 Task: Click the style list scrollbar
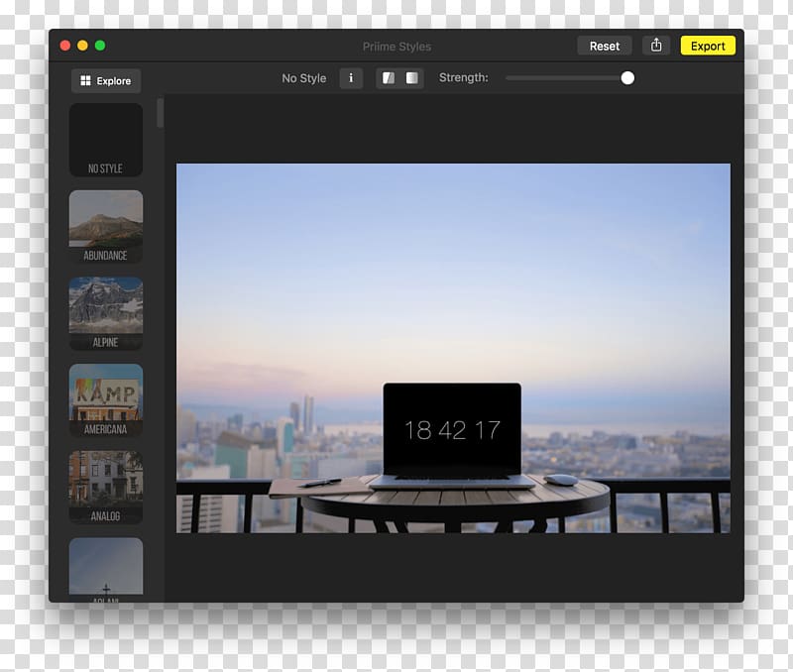[161, 113]
